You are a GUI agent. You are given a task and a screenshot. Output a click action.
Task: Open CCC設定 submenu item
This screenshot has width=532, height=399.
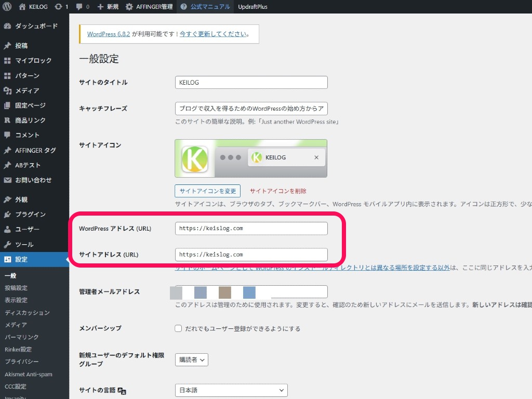pos(16,387)
